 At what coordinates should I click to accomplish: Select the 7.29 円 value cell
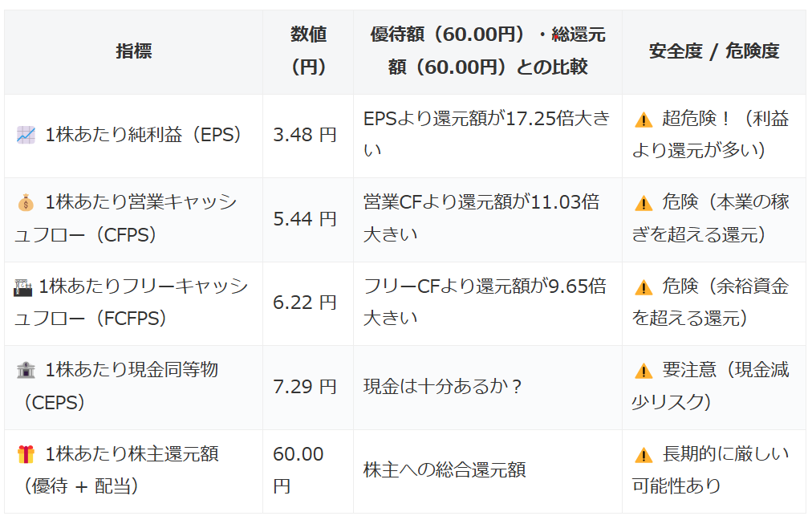305,387
